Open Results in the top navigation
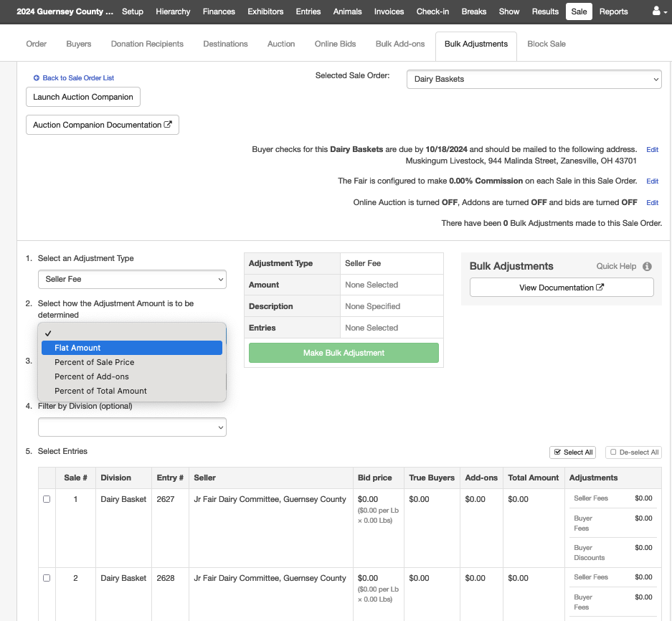This screenshot has width=672, height=621. point(545,11)
